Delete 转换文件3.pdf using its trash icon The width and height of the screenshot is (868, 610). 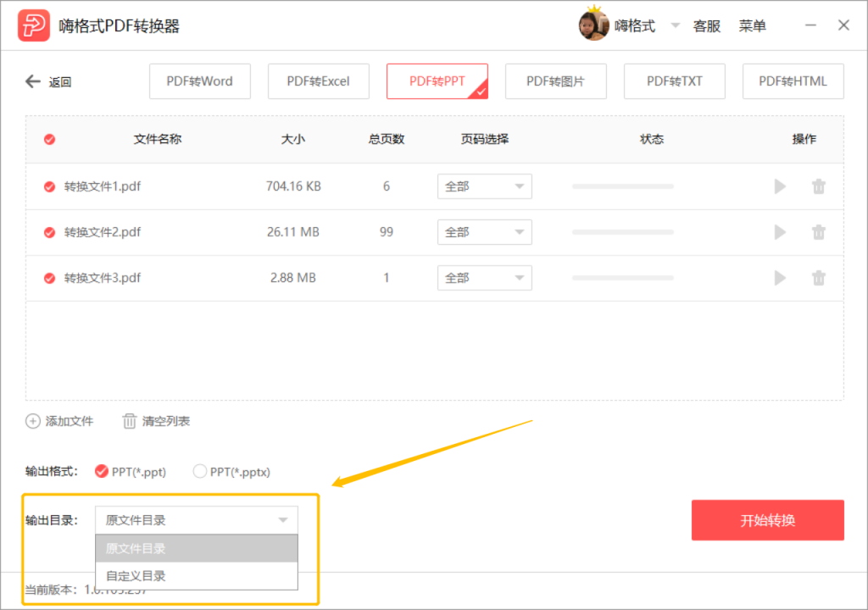(x=819, y=278)
